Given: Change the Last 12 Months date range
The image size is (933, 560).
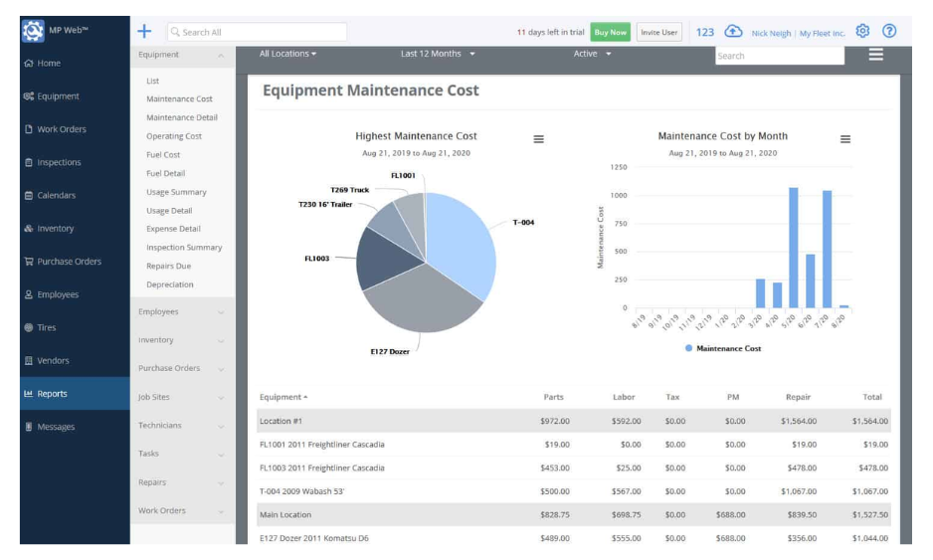Looking at the screenshot, I should pyautogui.click(x=438, y=54).
